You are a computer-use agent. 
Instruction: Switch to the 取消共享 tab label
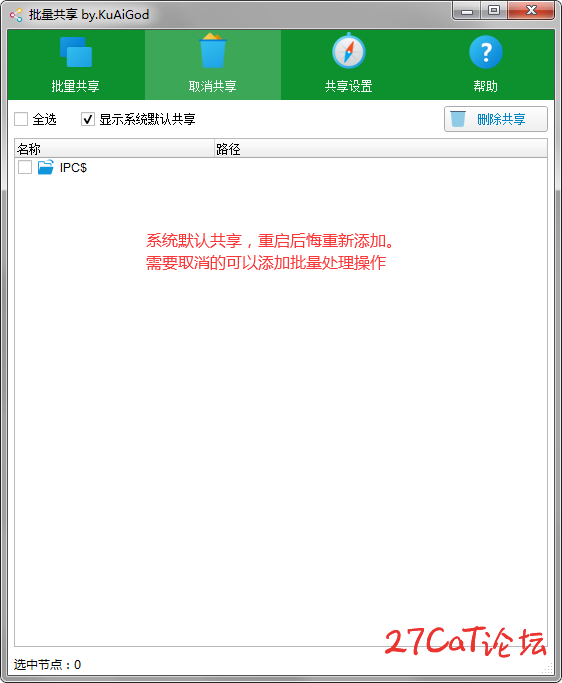click(213, 86)
